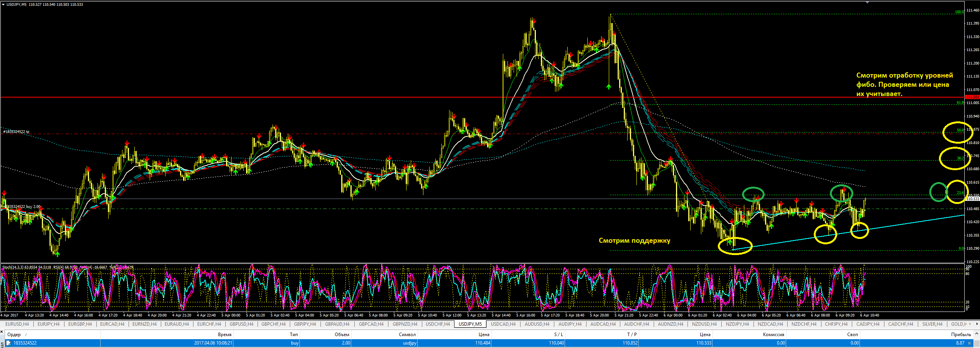
Task: Select the order number 1835324522 cell
Action: (x=25, y=343)
